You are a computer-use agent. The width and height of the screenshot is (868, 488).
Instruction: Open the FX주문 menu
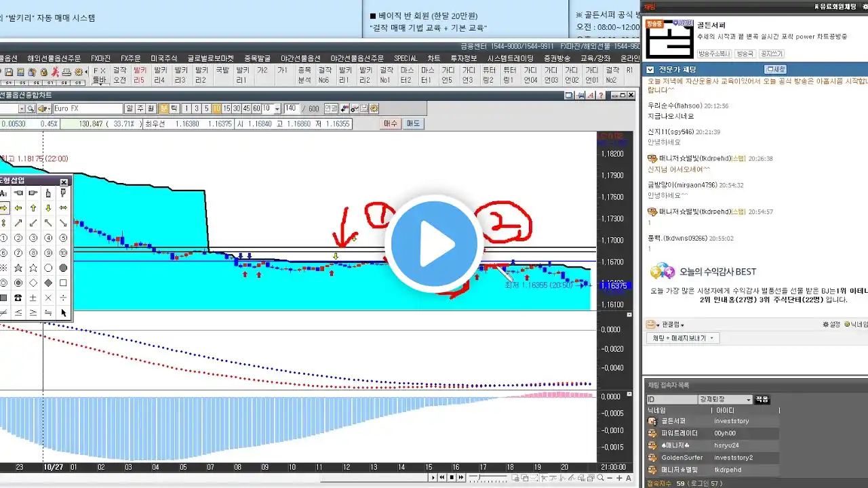[x=130, y=58]
